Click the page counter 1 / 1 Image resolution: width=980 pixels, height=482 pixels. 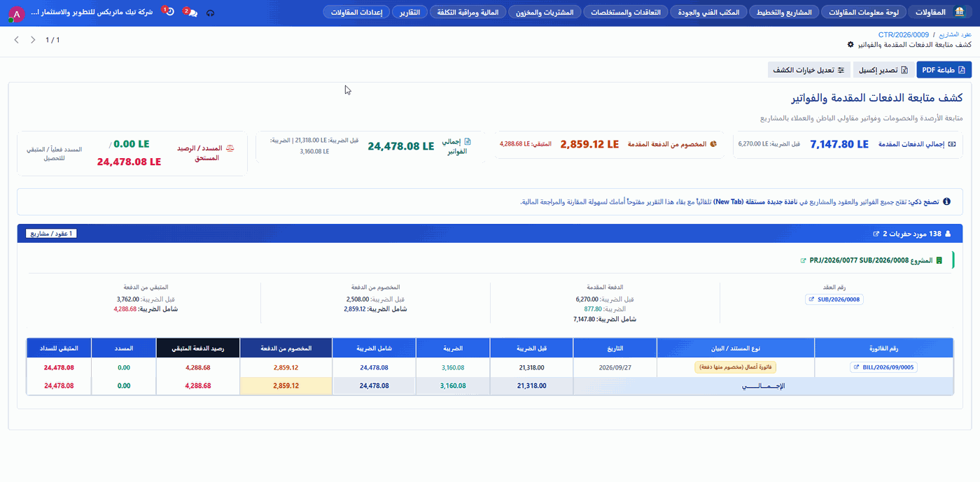pos(52,40)
